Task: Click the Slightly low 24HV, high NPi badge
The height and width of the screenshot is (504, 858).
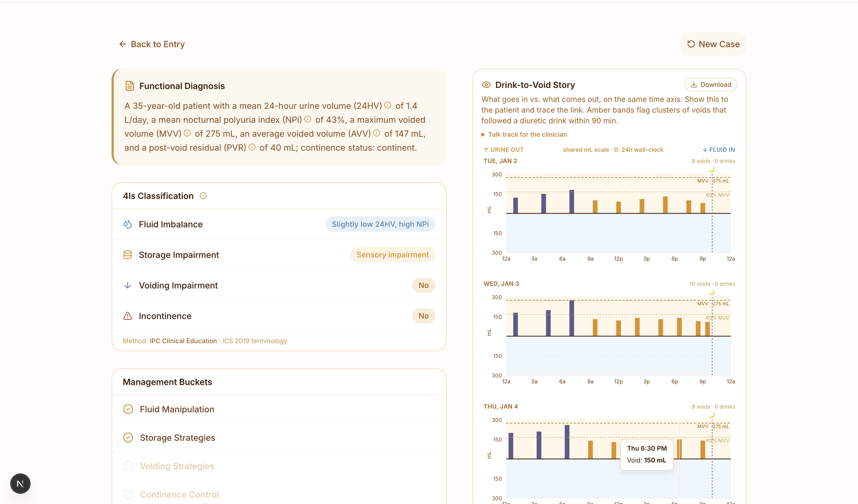Action: pos(380,224)
